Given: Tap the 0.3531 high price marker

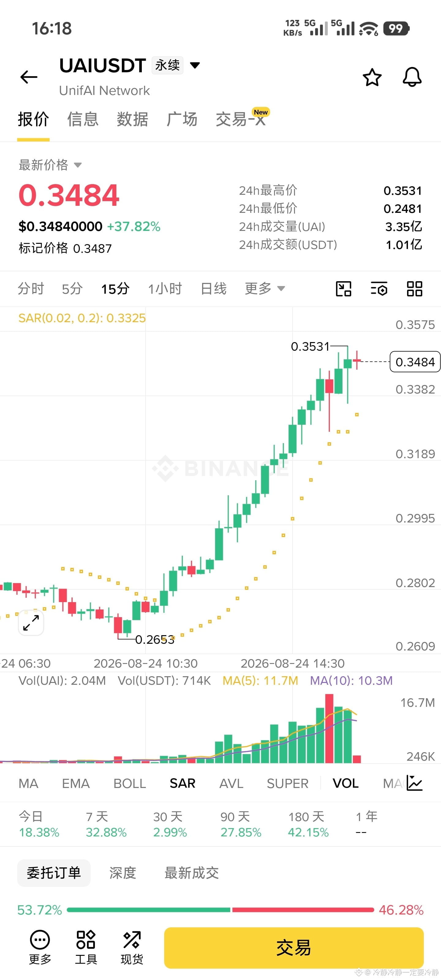Looking at the screenshot, I should point(310,347).
